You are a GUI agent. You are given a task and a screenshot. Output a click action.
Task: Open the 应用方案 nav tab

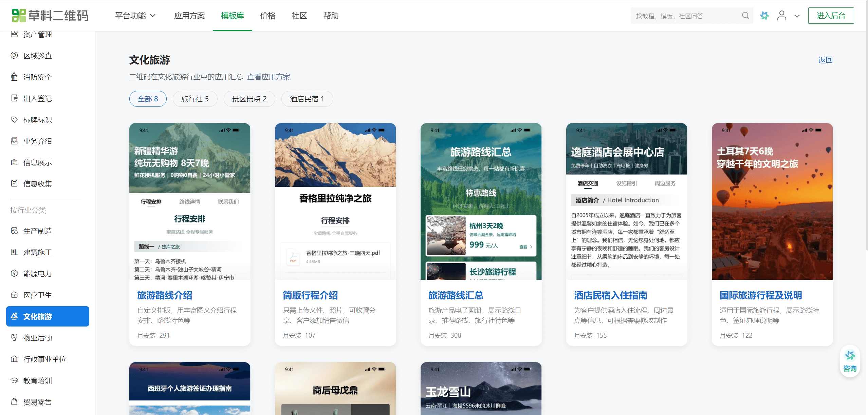(x=189, y=16)
